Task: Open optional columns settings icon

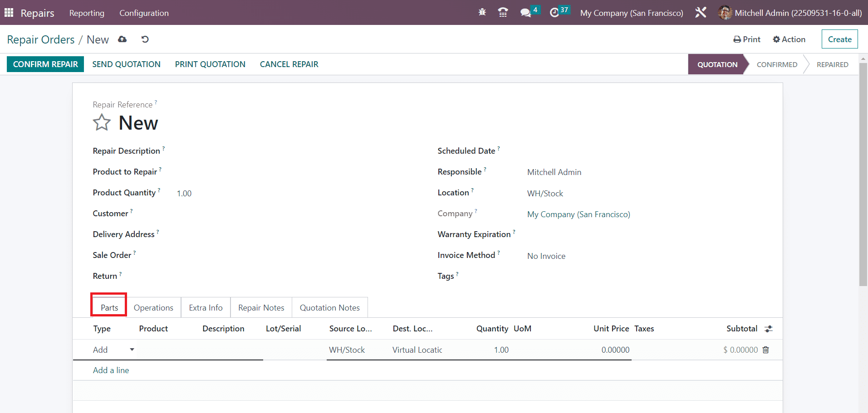Action: click(768, 329)
